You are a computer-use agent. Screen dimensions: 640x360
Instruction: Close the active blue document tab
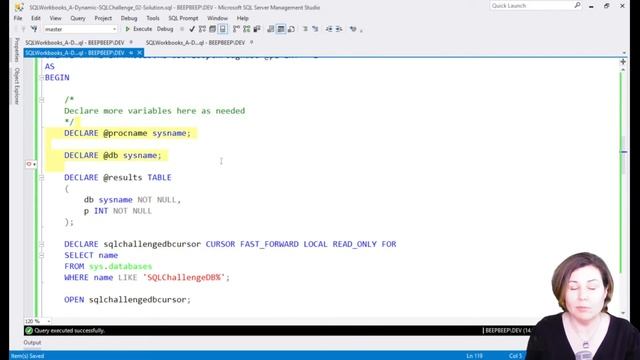[139, 53]
